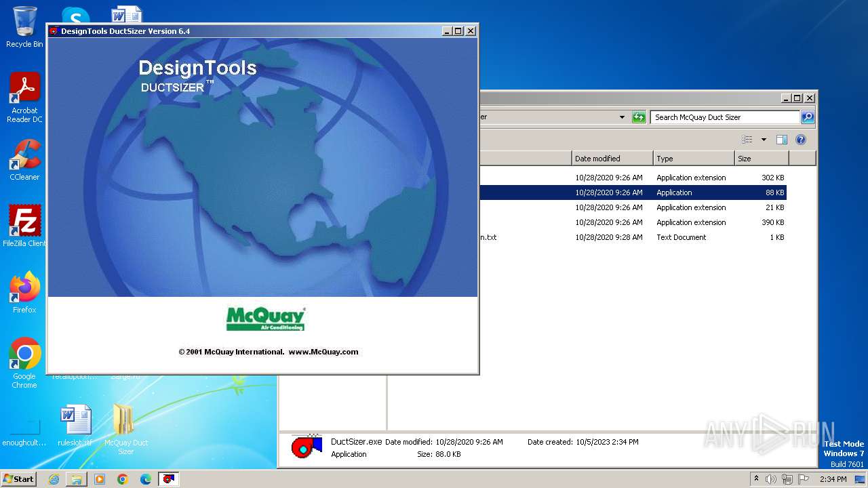Open the network tray icon
The width and height of the screenshot is (868, 488).
point(787,479)
